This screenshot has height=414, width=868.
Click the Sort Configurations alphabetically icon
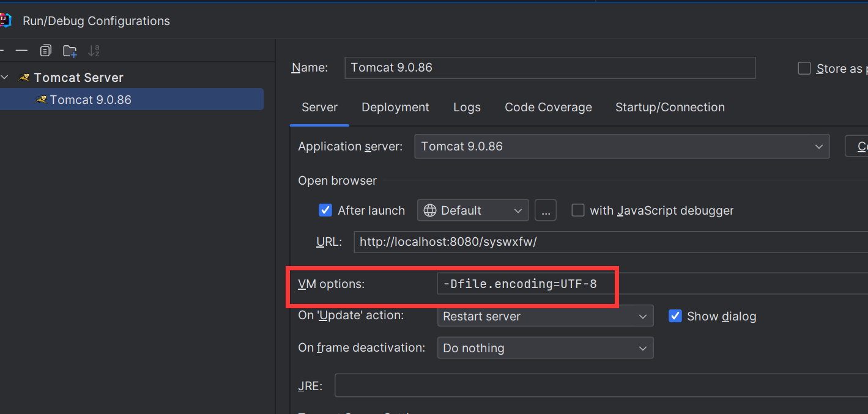[x=94, y=51]
